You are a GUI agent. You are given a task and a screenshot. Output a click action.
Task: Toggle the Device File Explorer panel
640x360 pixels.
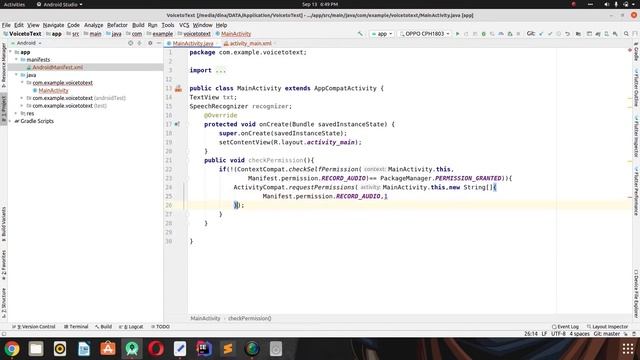coord(636,293)
